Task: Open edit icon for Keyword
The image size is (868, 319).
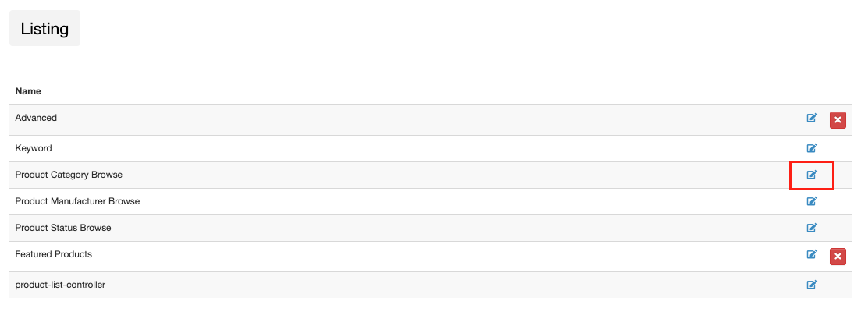Action: point(812,147)
